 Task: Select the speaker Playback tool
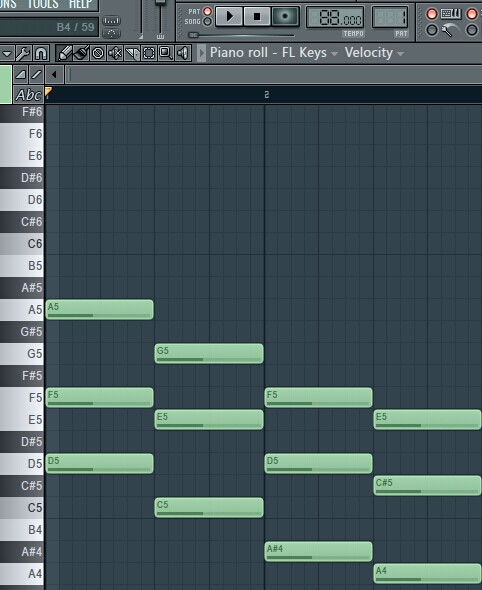coord(182,53)
